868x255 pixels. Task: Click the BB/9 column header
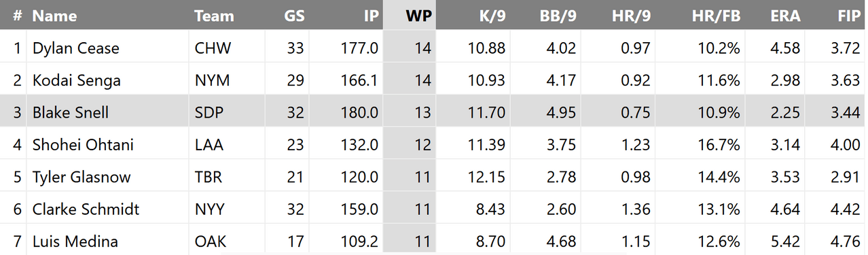(x=558, y=16)
